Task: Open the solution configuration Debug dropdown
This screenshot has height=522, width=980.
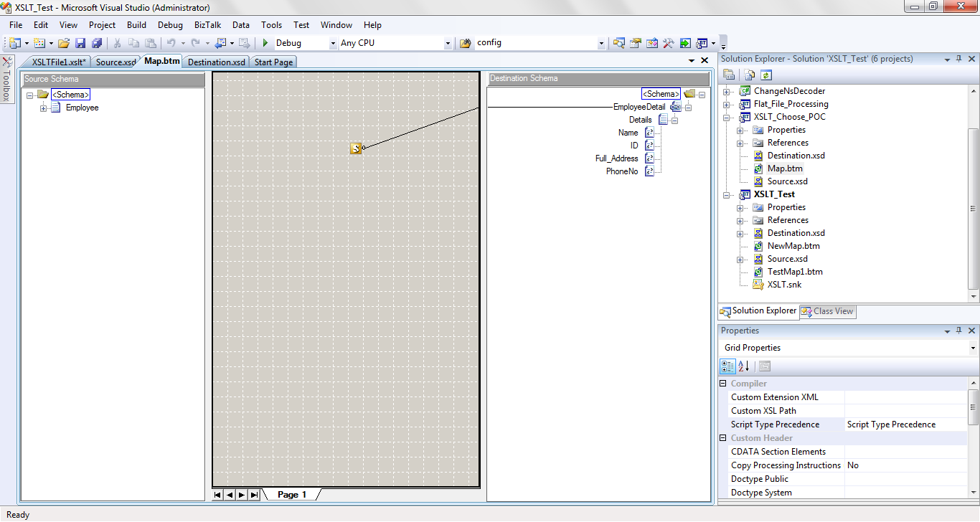Action: tap(332, 42)
